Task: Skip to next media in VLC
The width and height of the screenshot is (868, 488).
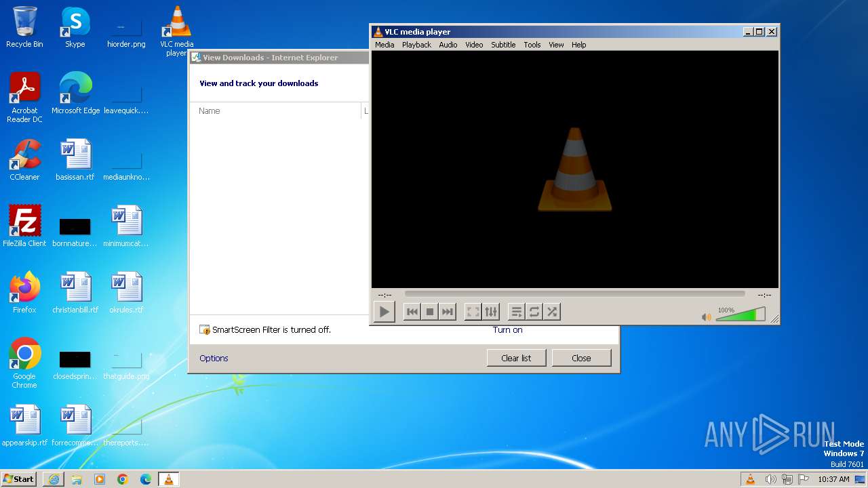Action: point(447,312)
